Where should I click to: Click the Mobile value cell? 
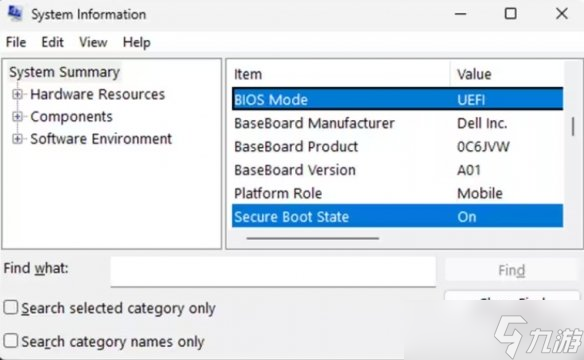480,194
